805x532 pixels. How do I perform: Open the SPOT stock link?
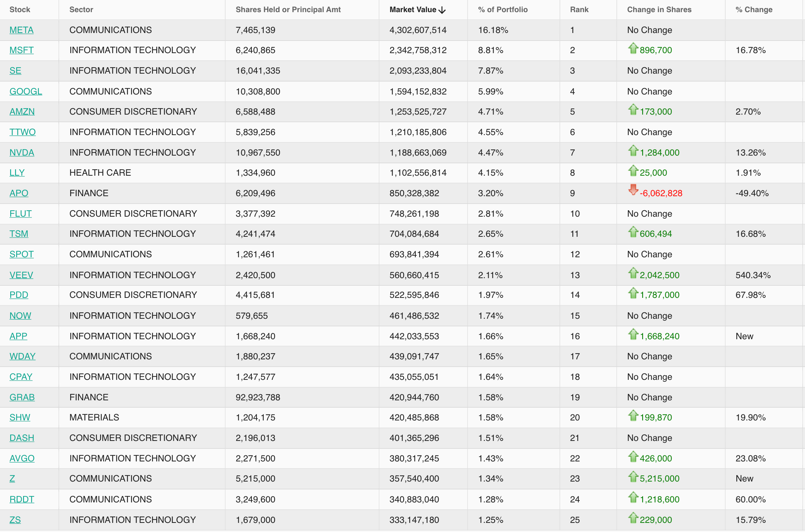(x=22, y=254)
